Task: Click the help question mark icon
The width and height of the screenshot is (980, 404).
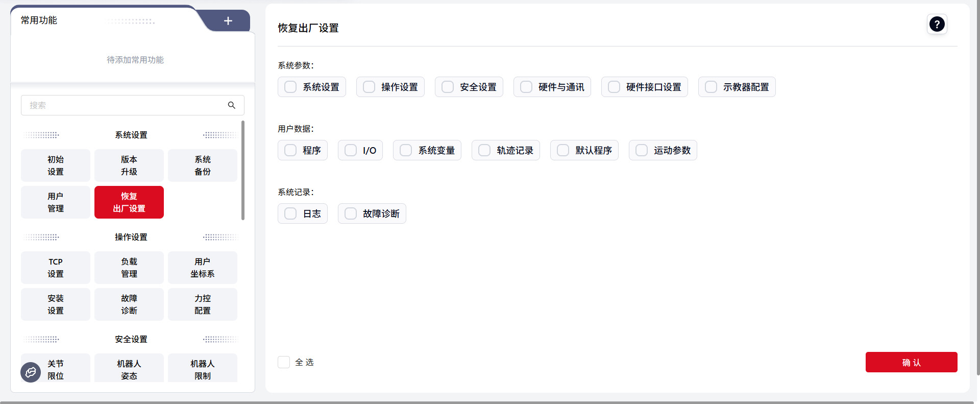Action: pyautogui.click(x=937, y=24)
